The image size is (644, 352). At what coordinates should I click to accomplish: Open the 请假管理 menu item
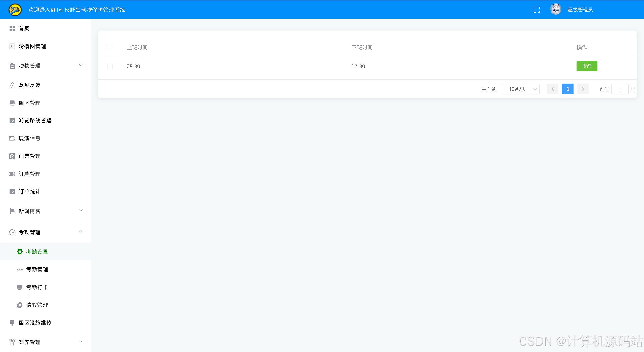tap(45, 305)
